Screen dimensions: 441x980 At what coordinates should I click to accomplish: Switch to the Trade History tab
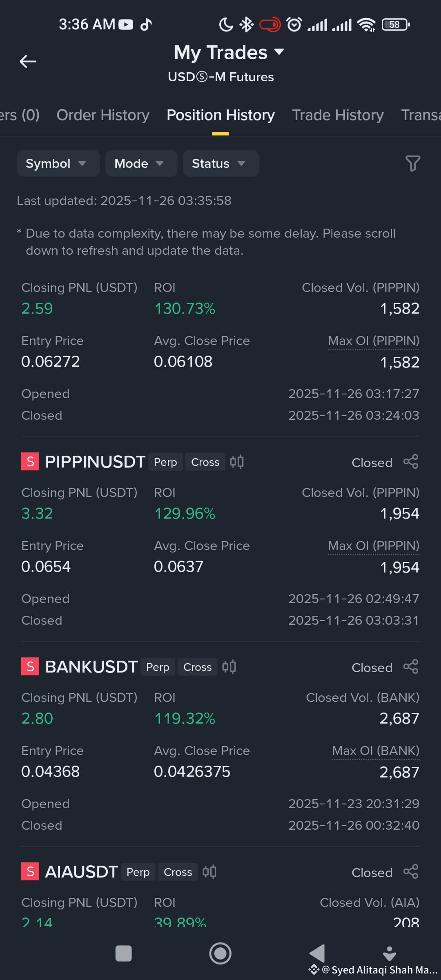click(338, 115)
